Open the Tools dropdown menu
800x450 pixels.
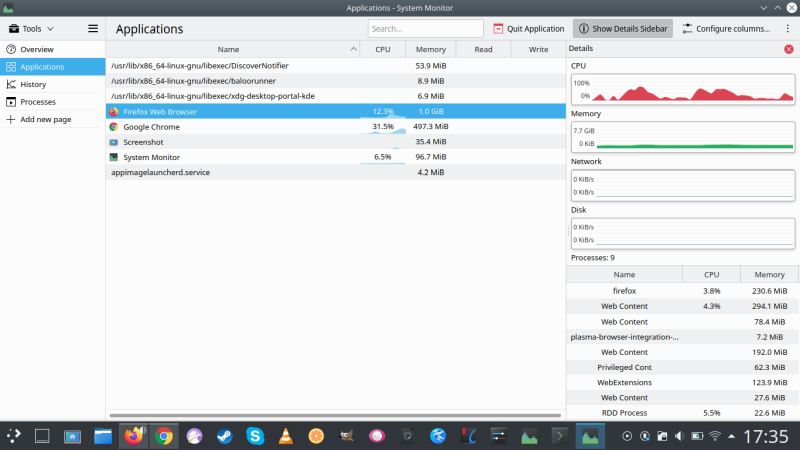[x=32, y=29]
